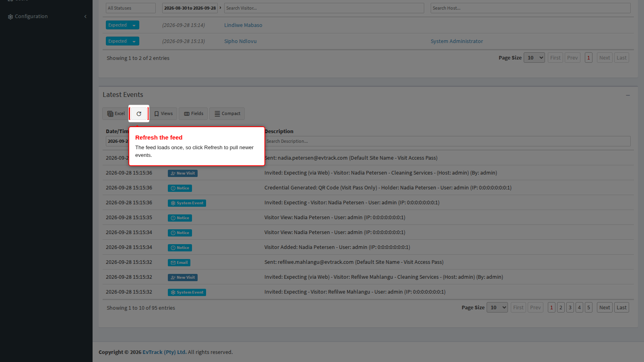Open the Latest Events Page Size dropdown
This screenshot has height=362, width=644.
[x=497, y=307]
